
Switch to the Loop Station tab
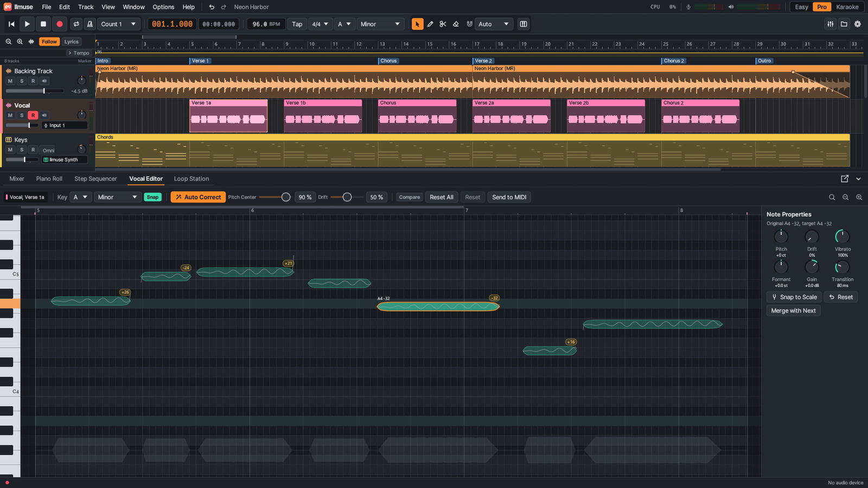point(192,178)
